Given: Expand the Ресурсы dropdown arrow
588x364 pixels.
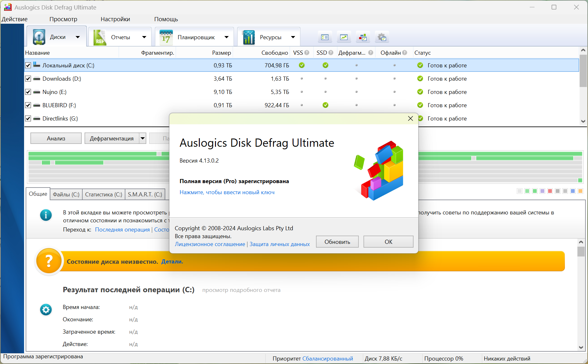Looking at the screenshot, I should [x=293, y=37].
